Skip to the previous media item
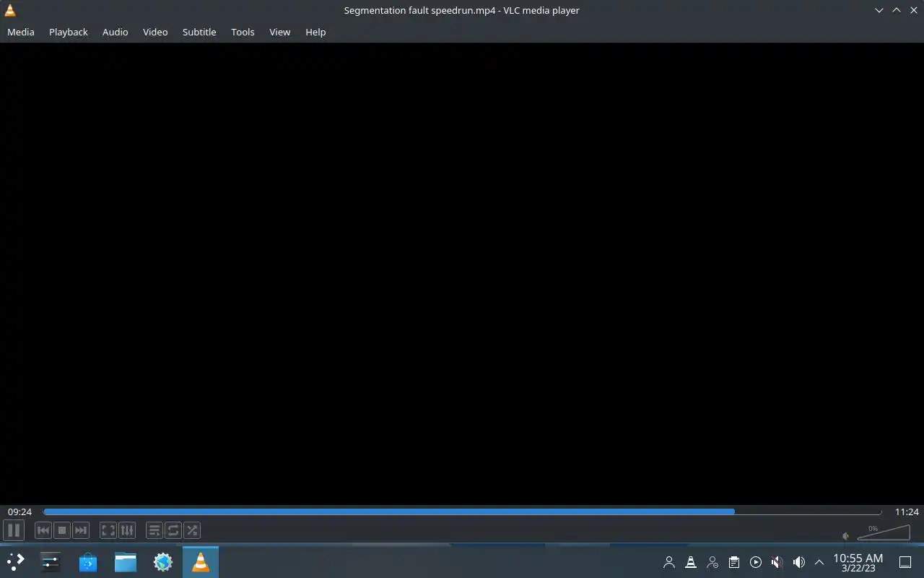This screenshot has height=578, width=924. click(43, 530)
